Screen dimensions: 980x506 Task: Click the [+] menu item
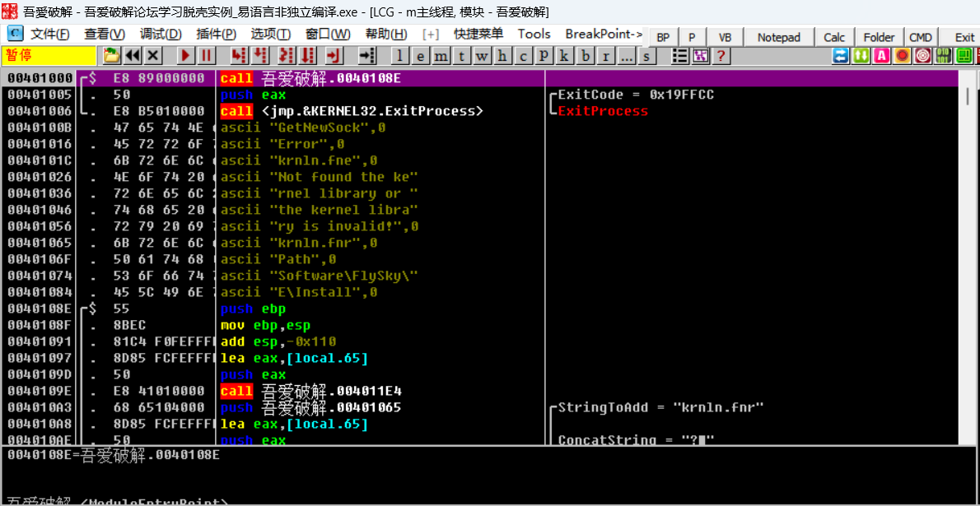tap(432, 34)
